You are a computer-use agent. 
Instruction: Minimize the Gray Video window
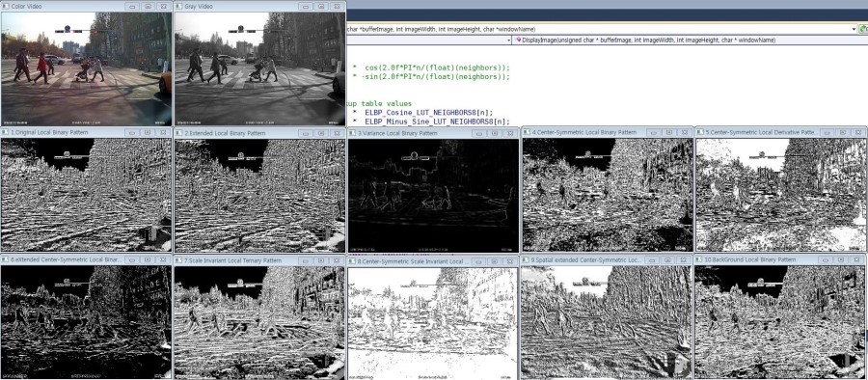pos(306,6)
